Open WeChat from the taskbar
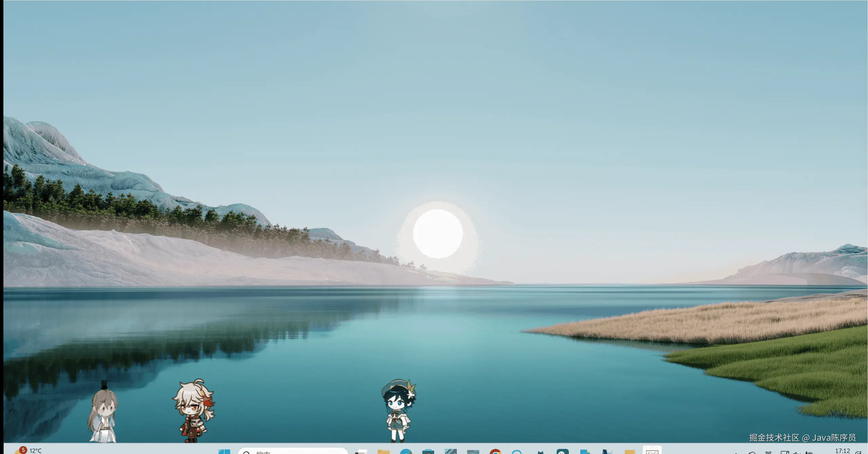This screenshot has width=868, height=454. 562,452
